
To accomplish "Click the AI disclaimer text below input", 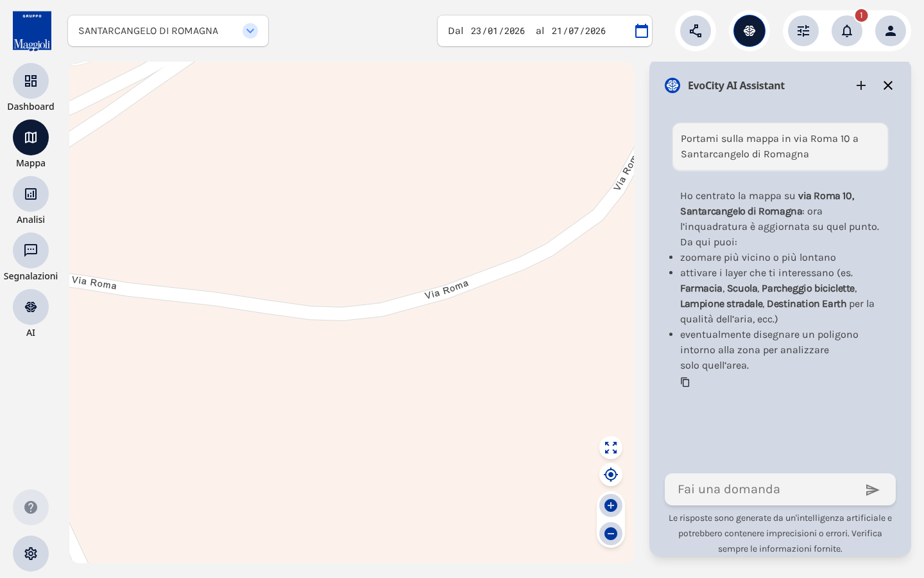I will pyautogui.click(x=780, y=533).
